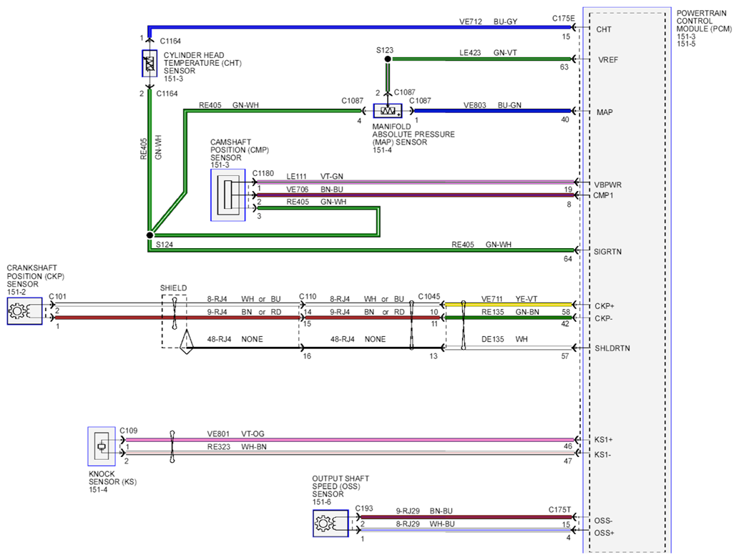Select the Output Shaft Speed sensor symbol
The width and height of the screenshot is (739, 560).
point(331,524)
